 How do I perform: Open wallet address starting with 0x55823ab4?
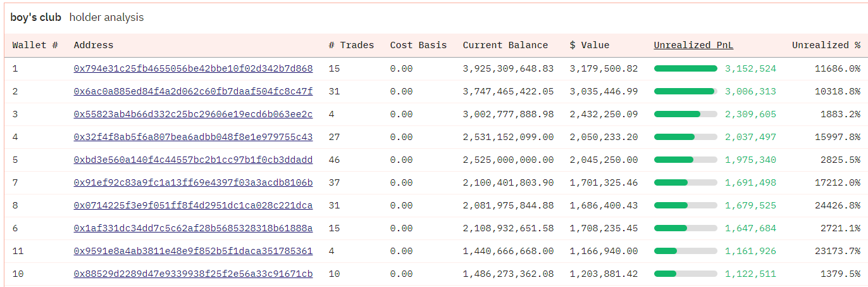click(193, 114)
